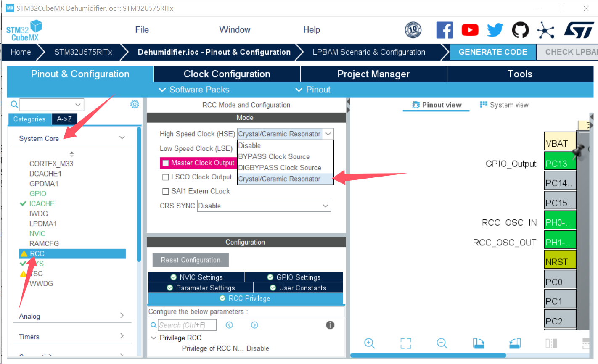
Task: Open the Tools tab
Action: [x=520, y=74]
